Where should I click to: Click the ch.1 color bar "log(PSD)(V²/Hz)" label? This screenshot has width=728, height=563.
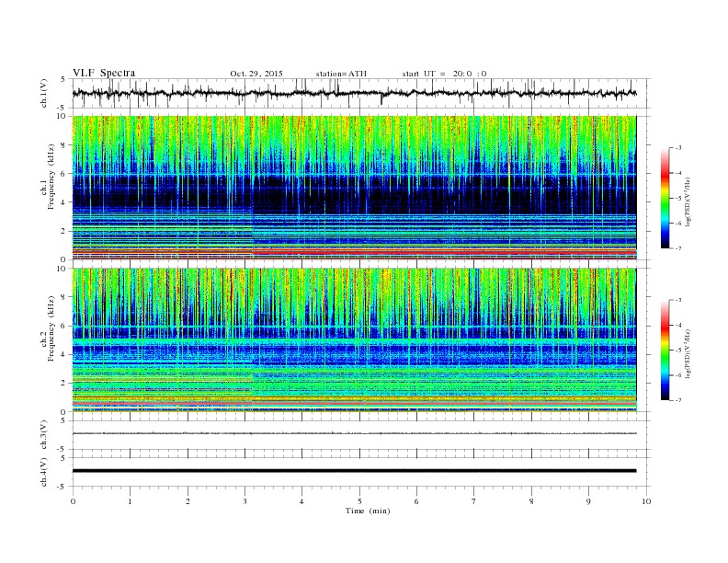[688, 201]
